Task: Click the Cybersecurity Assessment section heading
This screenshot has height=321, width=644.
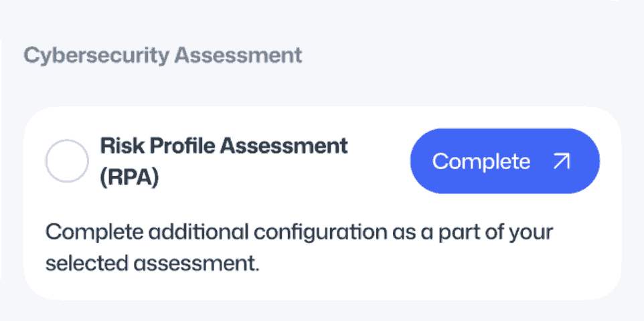Action: tap(163, 55)
